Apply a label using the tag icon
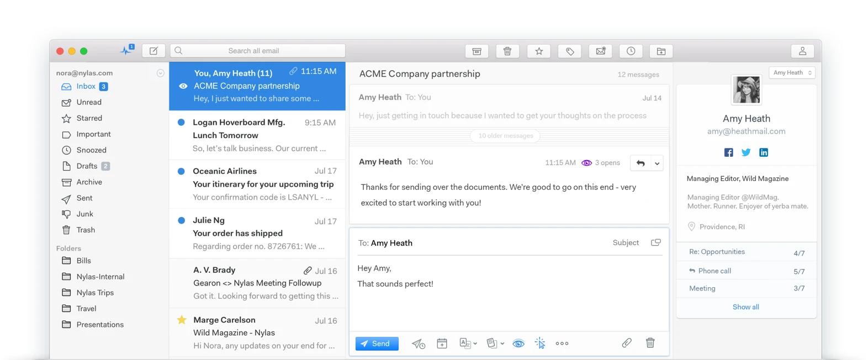The width and height of the screenshot is (868, 360). 570,51
